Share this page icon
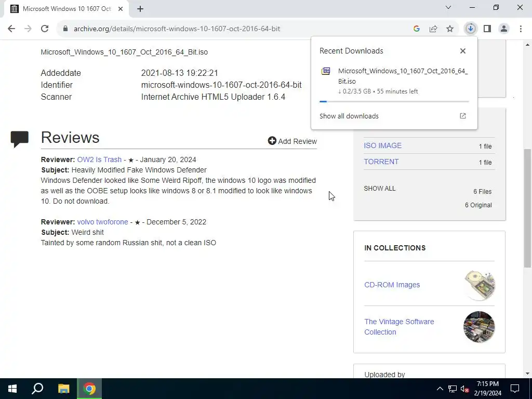The height and width of the screenshot is (399, 532). click(x=433, y=29)
